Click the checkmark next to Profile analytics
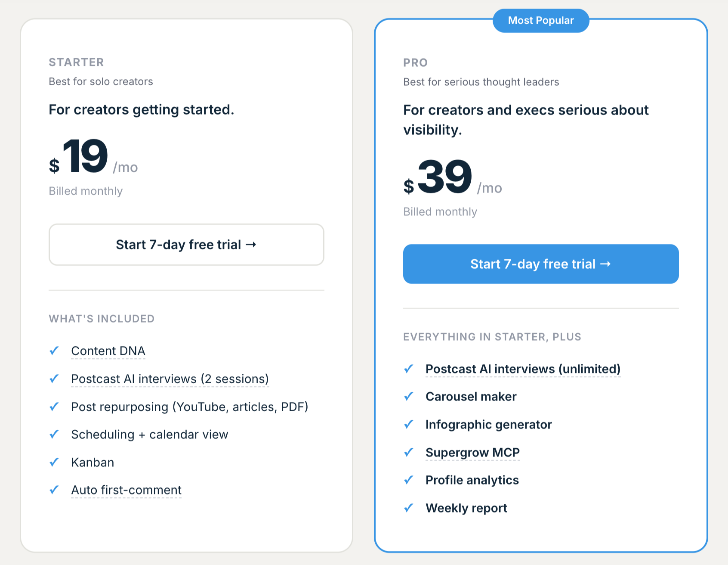Image resolution: width=728 pixels, height=565 pixels. (409, 480)
